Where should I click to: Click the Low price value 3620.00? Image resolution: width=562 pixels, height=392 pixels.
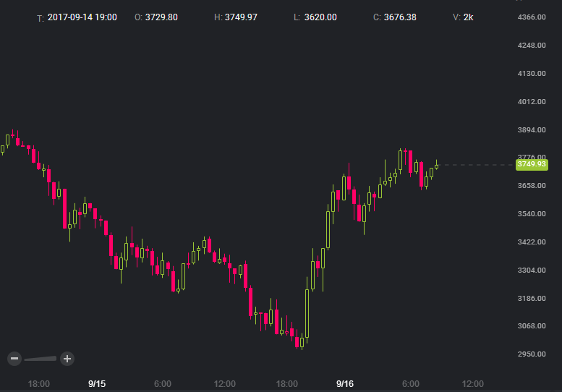320,17
